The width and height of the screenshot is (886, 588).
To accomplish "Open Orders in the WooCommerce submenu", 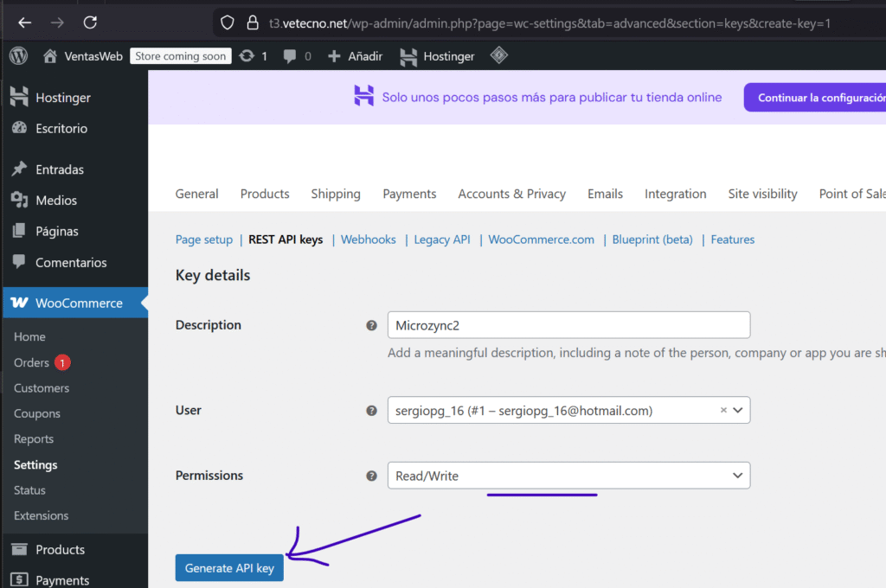I will pos(31,362).
